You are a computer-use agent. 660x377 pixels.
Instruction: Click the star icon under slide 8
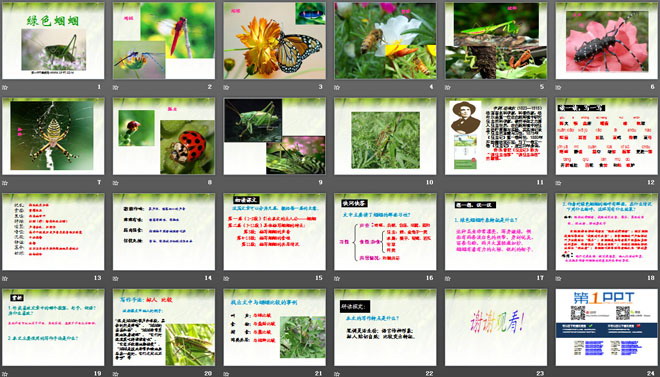[116, 183]
